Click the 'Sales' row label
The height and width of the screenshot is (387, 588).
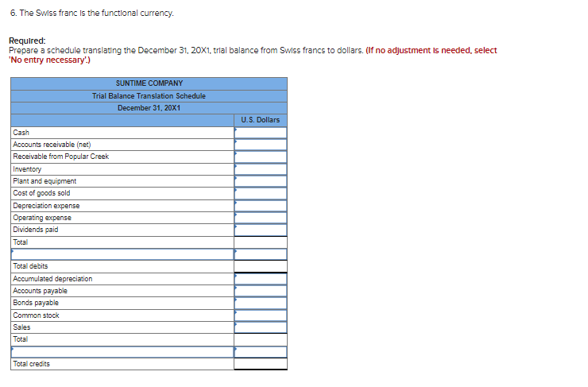[21, 327]
